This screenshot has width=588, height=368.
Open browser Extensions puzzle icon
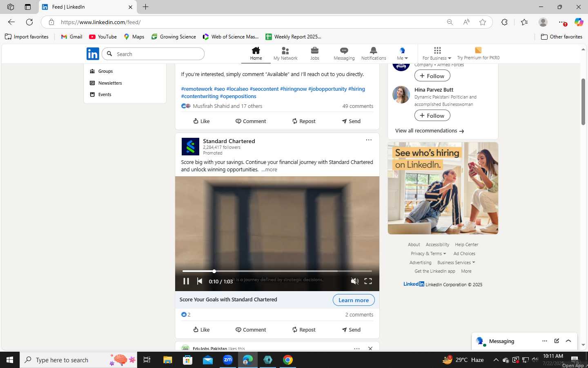[505, 22]
